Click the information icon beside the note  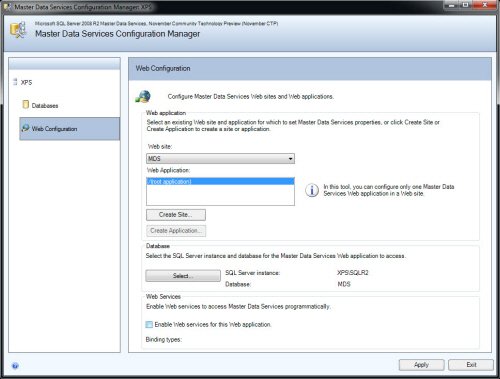click(x=312, y=190)
